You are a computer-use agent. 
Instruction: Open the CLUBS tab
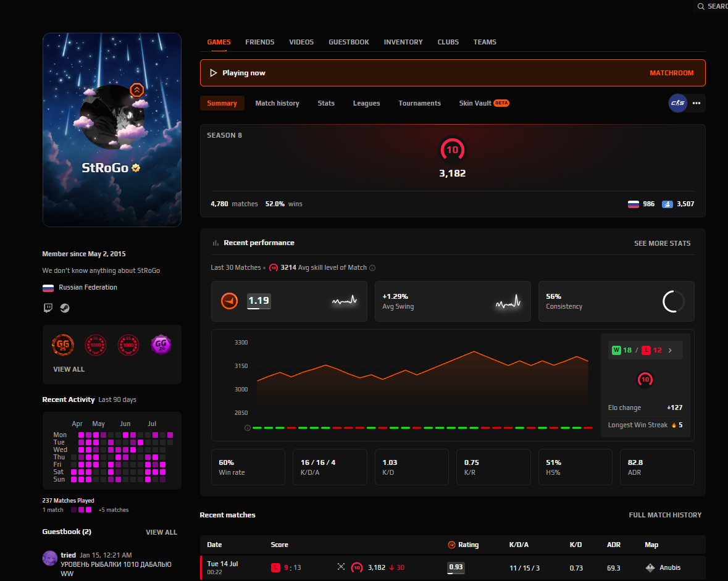(448, 42)
